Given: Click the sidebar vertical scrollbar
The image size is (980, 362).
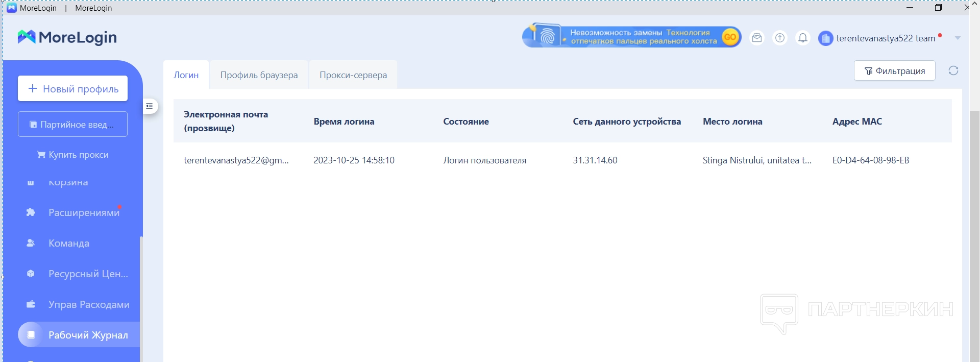Looking at the screenshot, I should (x=141, y=299).
